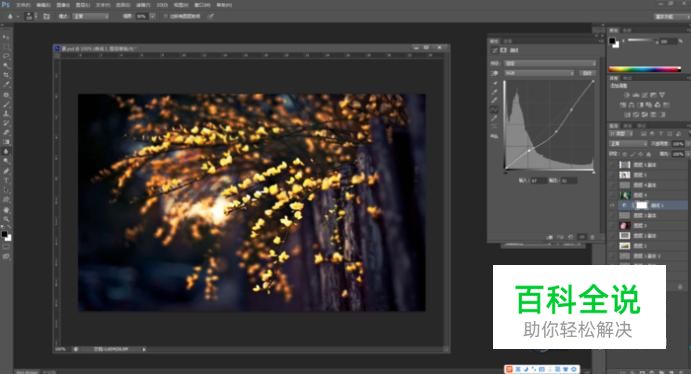Toggle the brush panel icon in options bar
Viewport: 691px width, 374px height.
pos(46,16)
